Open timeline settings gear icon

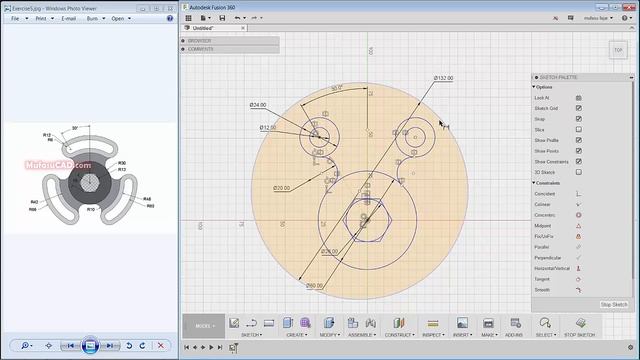[631, 347]
